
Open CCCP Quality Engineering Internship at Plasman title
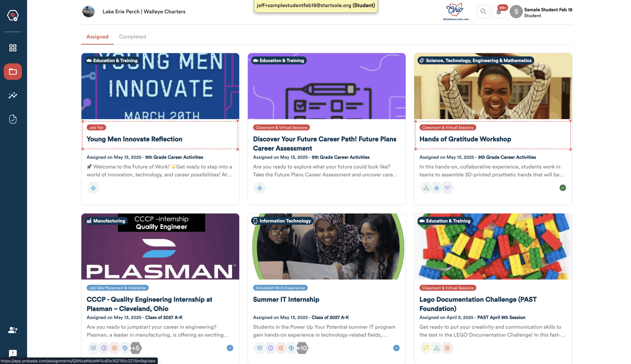pyautogui.click(x=149, y=304)
